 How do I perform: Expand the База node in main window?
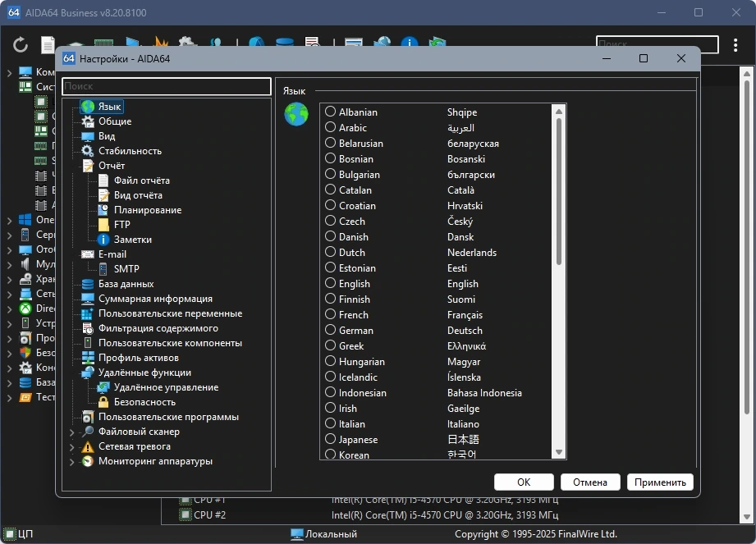[9, 383]
